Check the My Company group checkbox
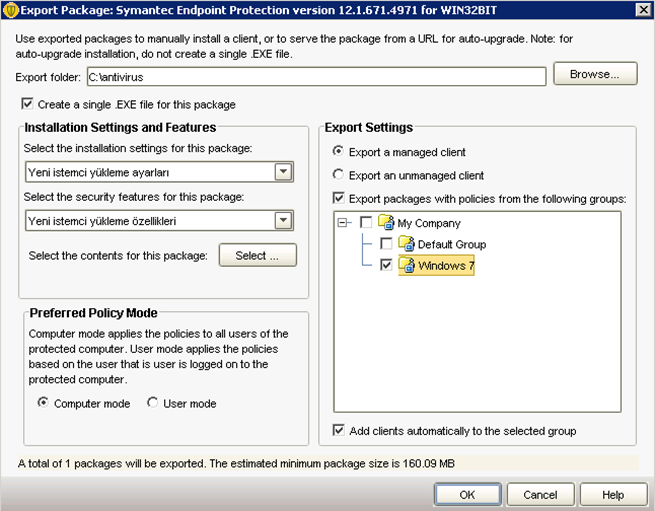The width and height of the screenshot is (655, 511). tap(366, 222)
